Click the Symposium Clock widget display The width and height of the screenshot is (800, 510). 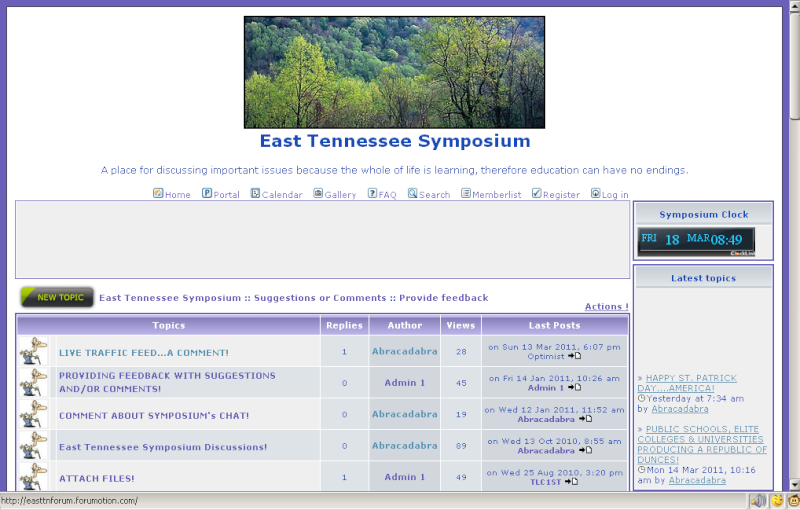696,242
